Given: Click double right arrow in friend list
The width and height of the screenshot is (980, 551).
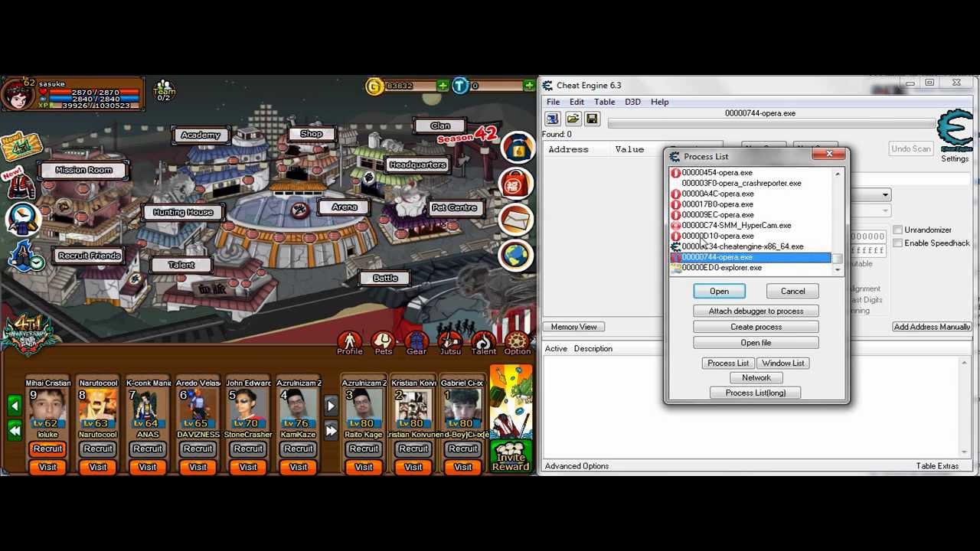Looking at the screenshot, I should pyautogui.click(x=331, y=431).
